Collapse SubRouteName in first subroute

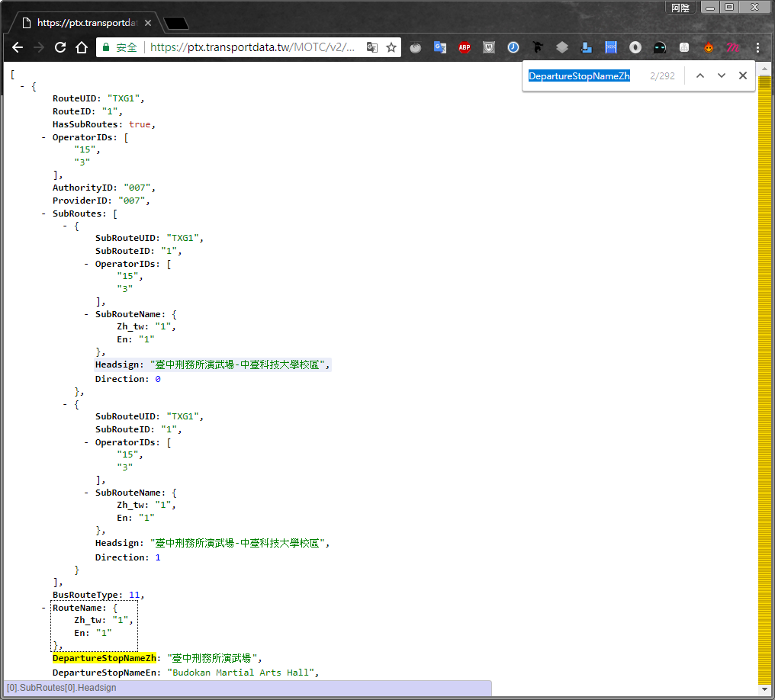pyautogui.click(x=86, y=314)
